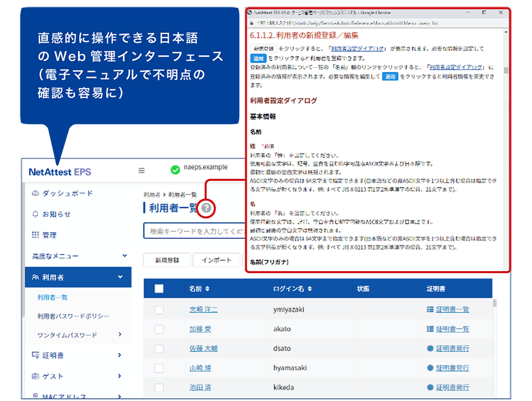Click the 証明書 certificate icon in sidebar
The image size is (532, 401).
(35, 355)
